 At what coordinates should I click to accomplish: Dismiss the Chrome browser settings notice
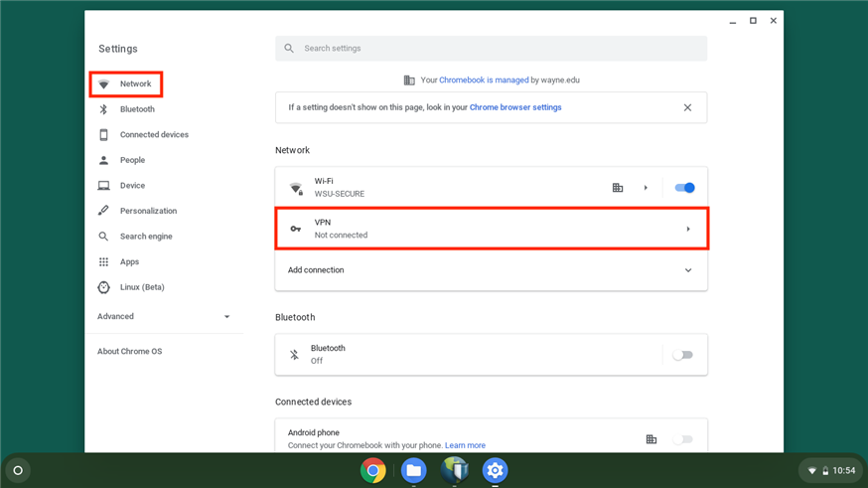(687, 107)
